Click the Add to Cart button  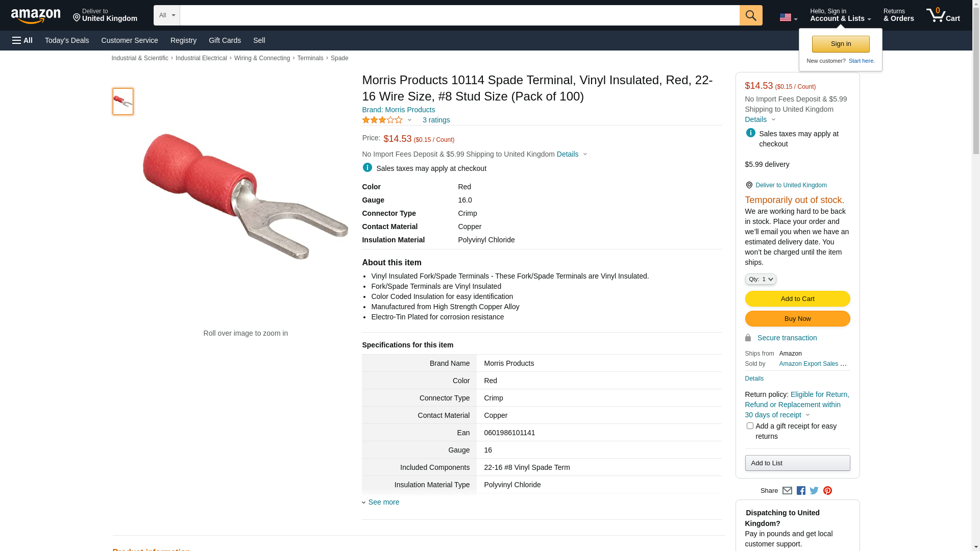coord(797,299)
